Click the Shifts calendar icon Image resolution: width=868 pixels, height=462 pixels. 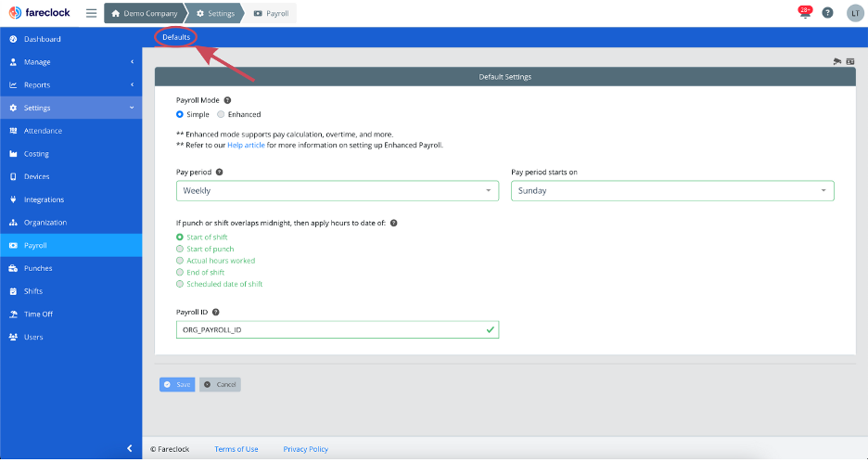[13, 291]
